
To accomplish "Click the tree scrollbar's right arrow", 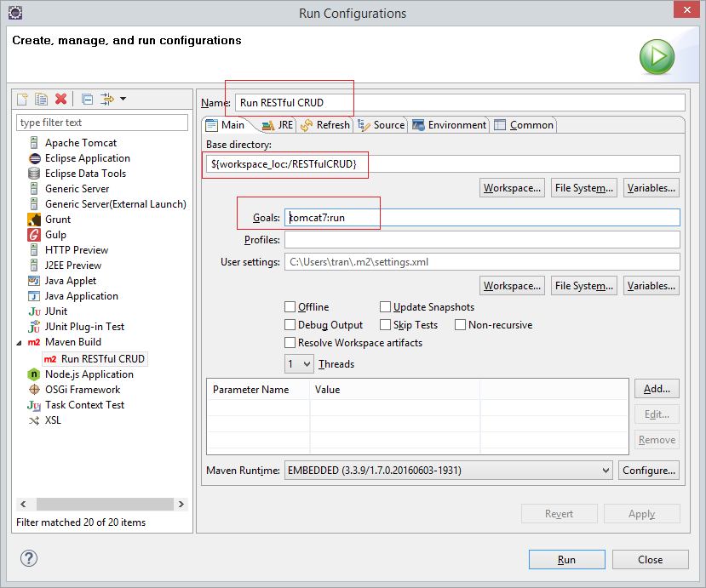I will pyautogui.click(x=181, y=505).
